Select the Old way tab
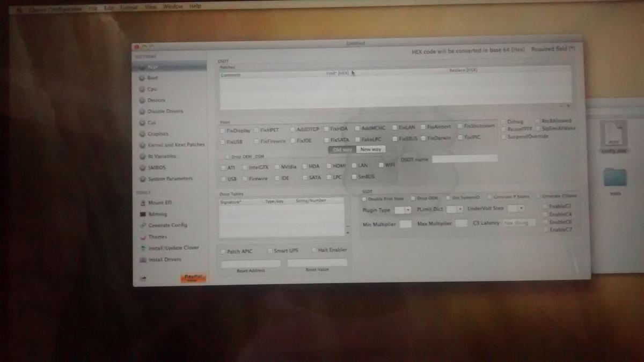The height and width of the screenshot is (362, 644). pos(342,150)
